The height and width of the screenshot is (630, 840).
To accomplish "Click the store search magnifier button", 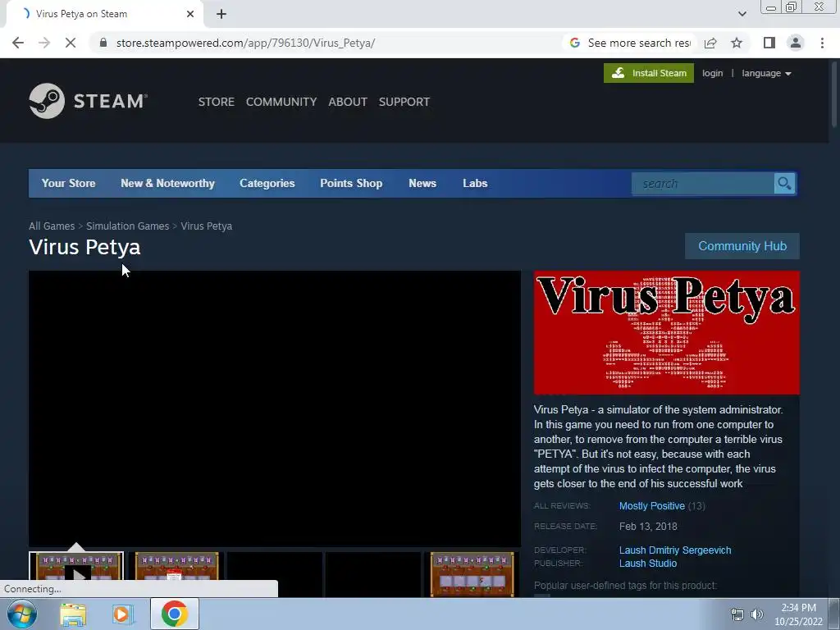I will click(784, 184).
